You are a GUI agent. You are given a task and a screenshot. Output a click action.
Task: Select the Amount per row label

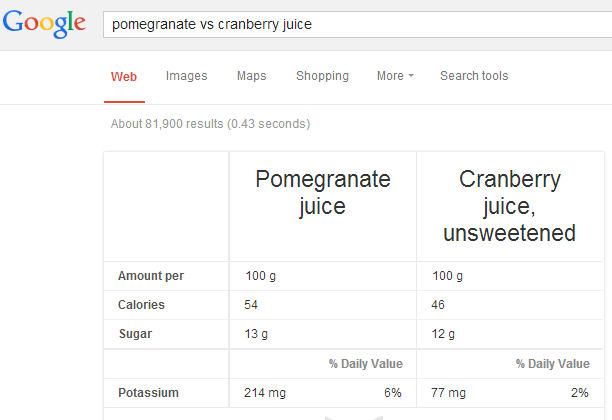click(x=151, y=276)
